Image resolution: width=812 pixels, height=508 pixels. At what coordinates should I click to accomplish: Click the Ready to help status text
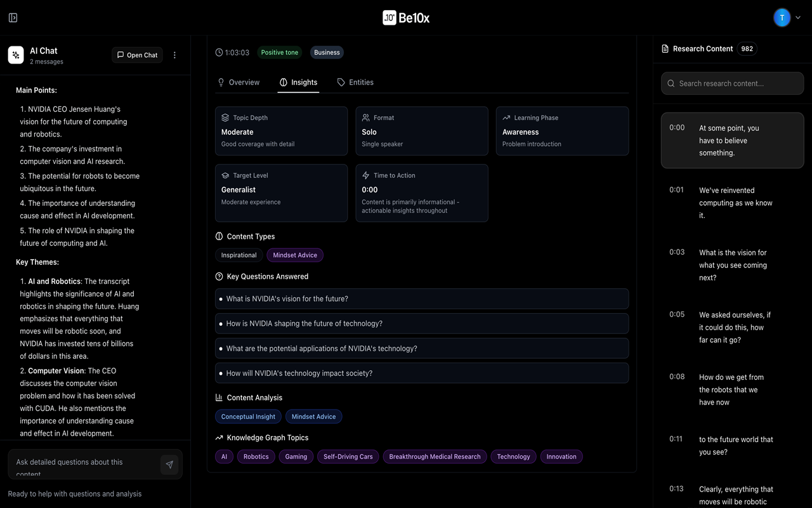75,493
